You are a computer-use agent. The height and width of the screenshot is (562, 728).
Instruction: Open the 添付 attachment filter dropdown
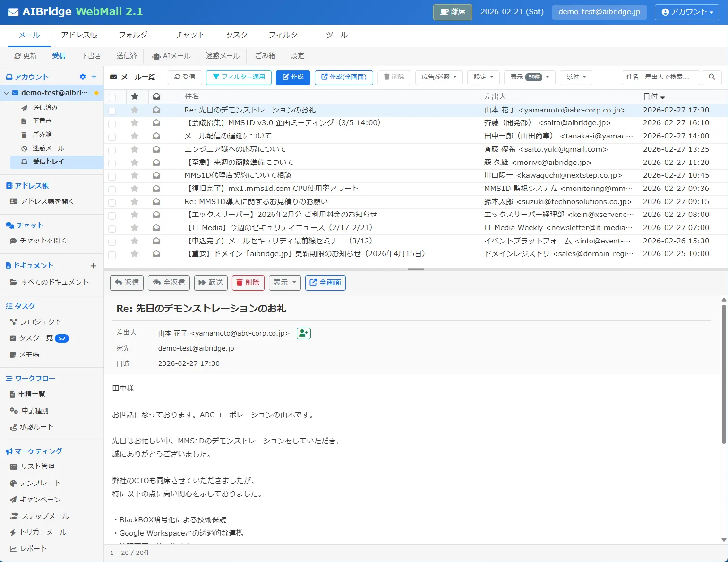click(x=575, y=77)
